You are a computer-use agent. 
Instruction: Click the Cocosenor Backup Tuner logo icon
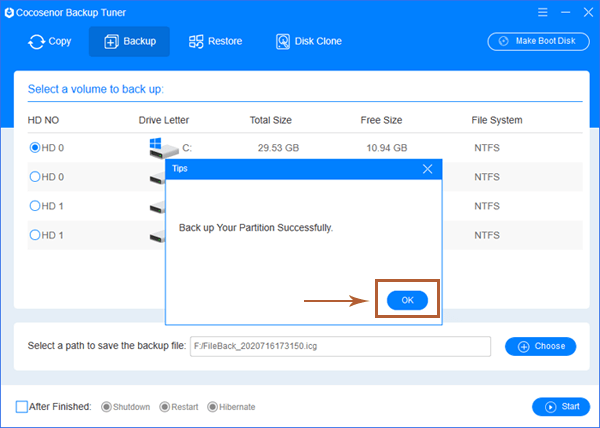9,13
